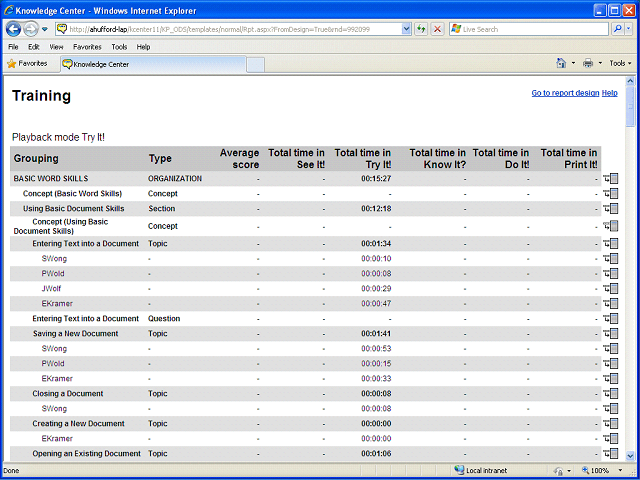
Task: Expand the Print options dropdown arrow
Action: point(600,63)
